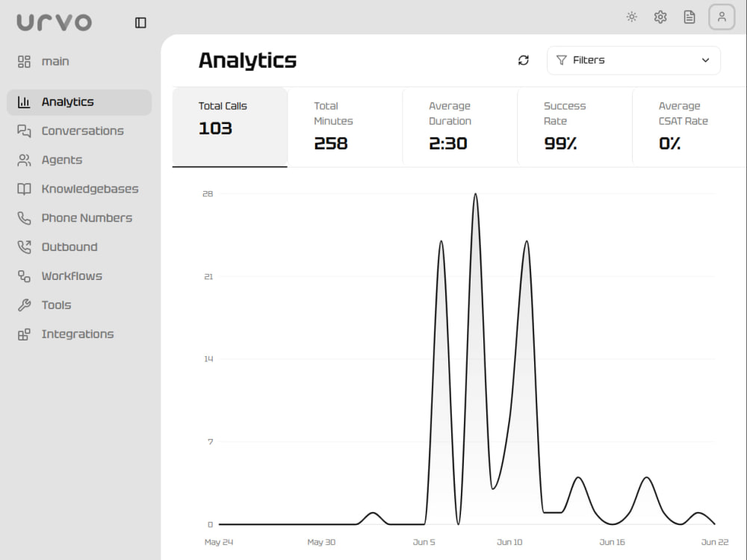Click the Urvo logo
Viewport: 747px width, 560px height.
[x=55, y=22]
